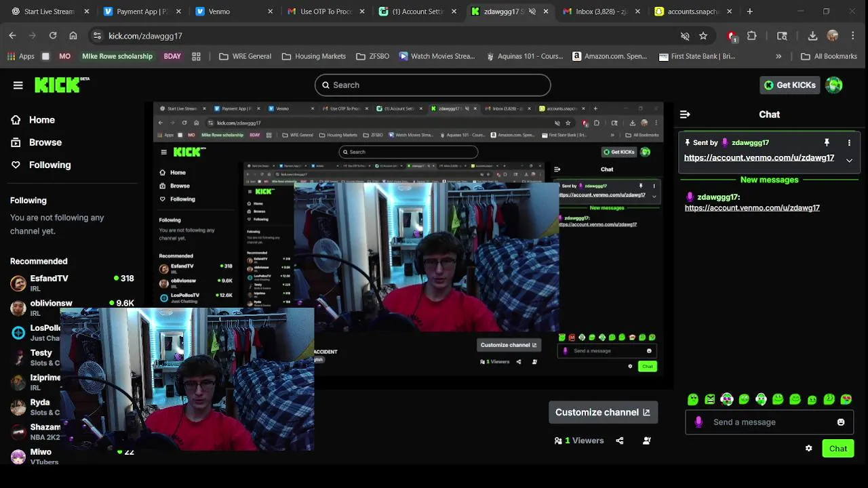Unmute the zdawggg17 tab audio
The width and height of the screenshot is (868, 488).
(532, 12)
